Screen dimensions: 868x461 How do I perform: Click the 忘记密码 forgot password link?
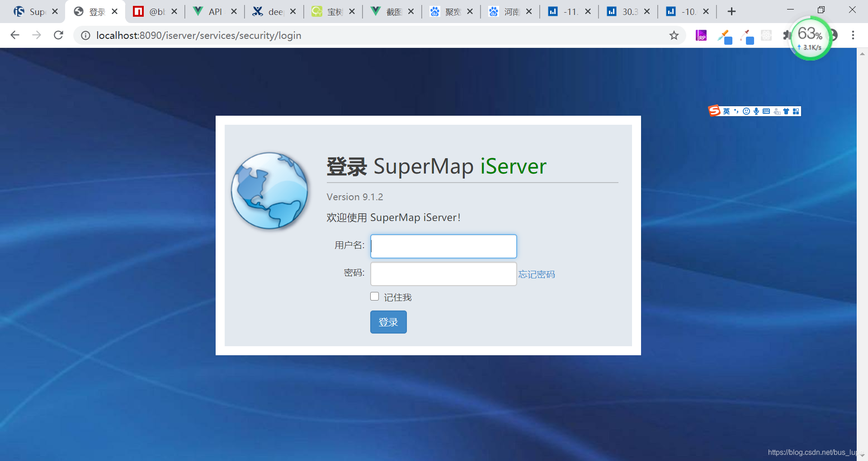pyautogui.click(x=537, y=274)
